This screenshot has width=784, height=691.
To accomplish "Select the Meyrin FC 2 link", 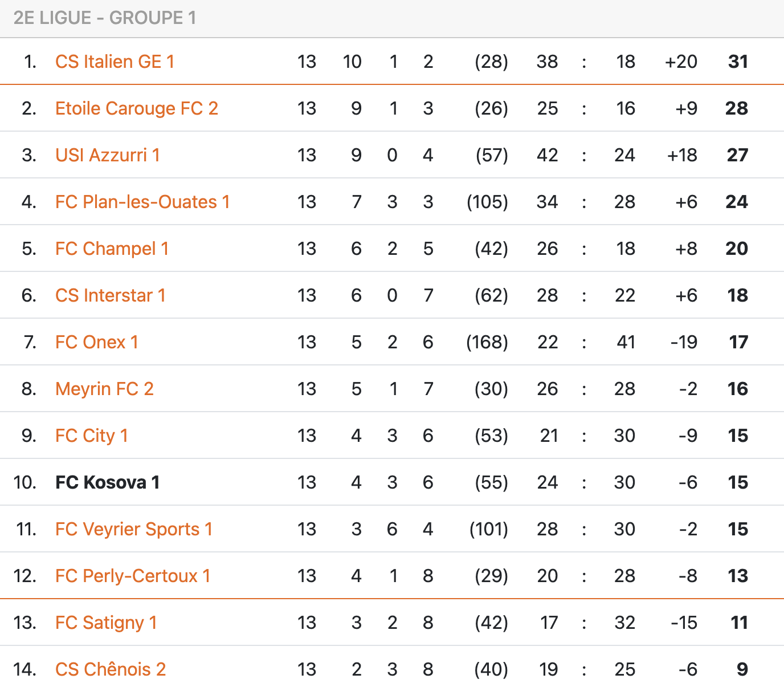I will [x=104, y=389].
